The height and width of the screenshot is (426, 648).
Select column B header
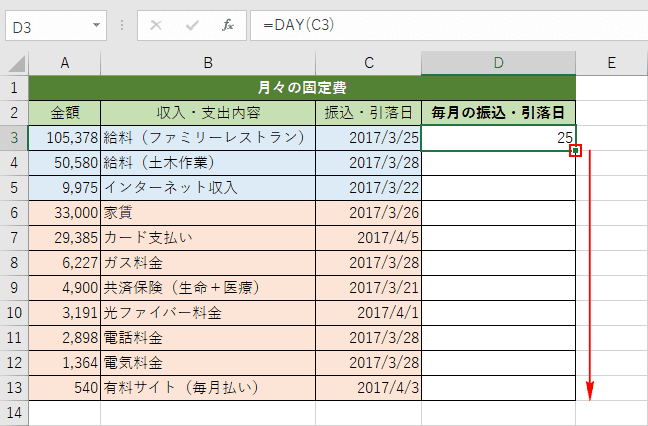click(208, 63)
